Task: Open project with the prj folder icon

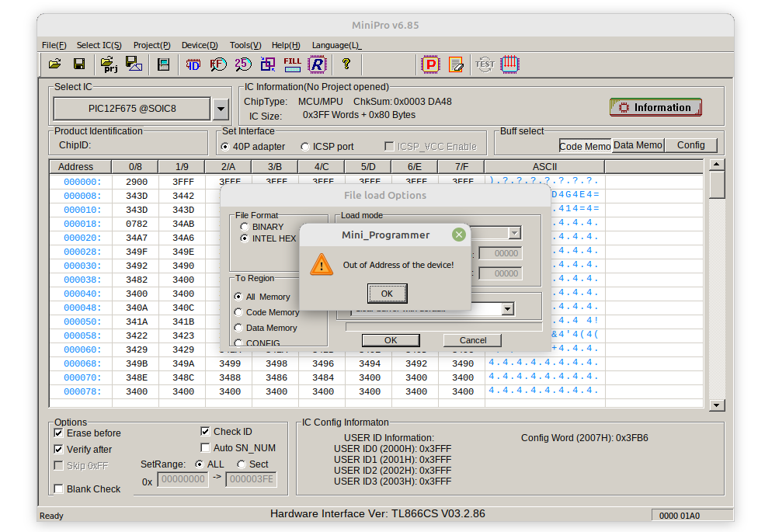Action: coord(110,64)
